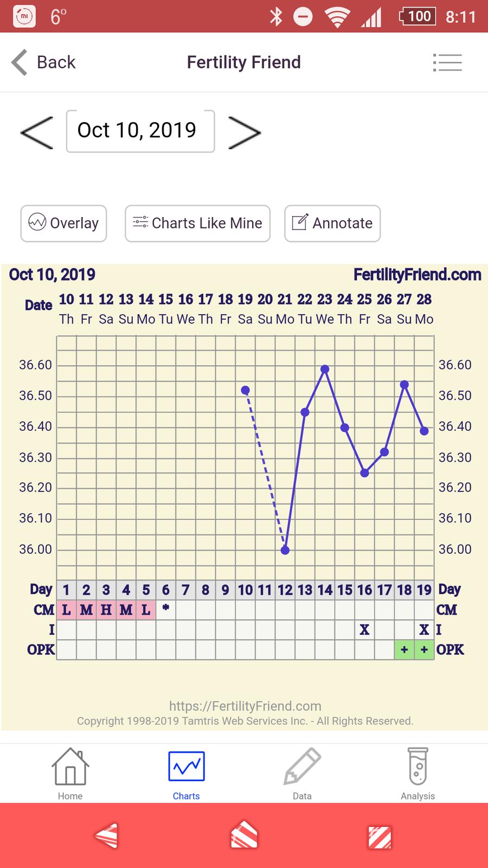Tap the H flow cell on day 3
This screenshot has height=868, width=488.
pyautogui.click(x=106, y=610)
